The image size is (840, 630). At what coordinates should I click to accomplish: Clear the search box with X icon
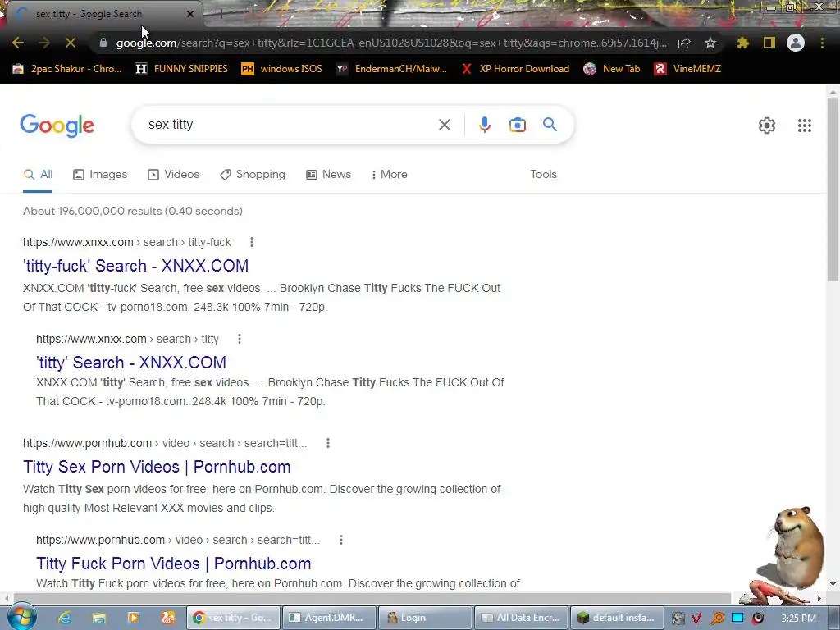pyautogui.click(x=444, y=125)
